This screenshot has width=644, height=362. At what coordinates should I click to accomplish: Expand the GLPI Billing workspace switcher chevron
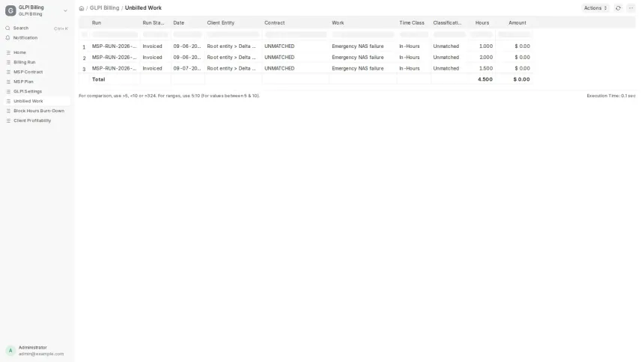click(65, 10)
